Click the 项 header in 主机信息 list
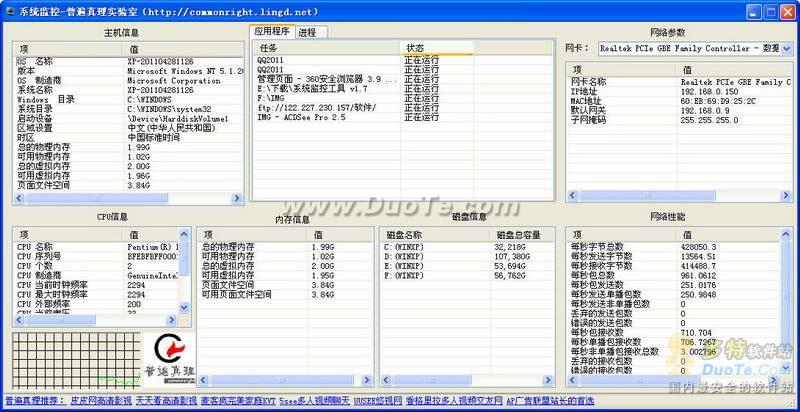 (x=68, y=49)
